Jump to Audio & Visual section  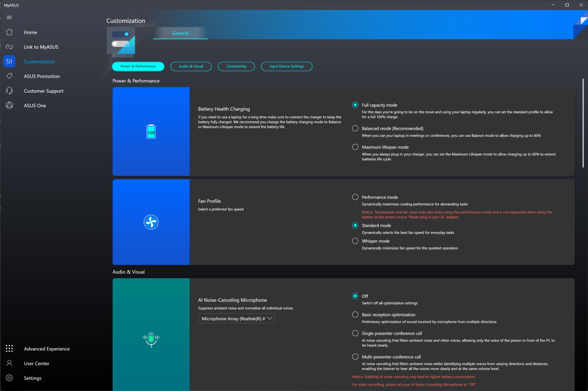point(191,66)
